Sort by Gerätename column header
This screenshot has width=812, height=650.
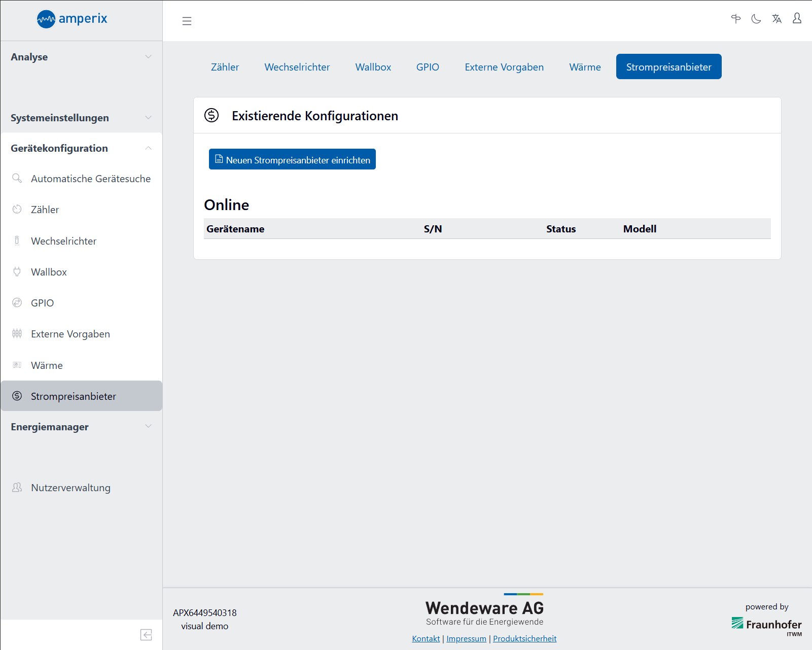click(x=235, y=229)
